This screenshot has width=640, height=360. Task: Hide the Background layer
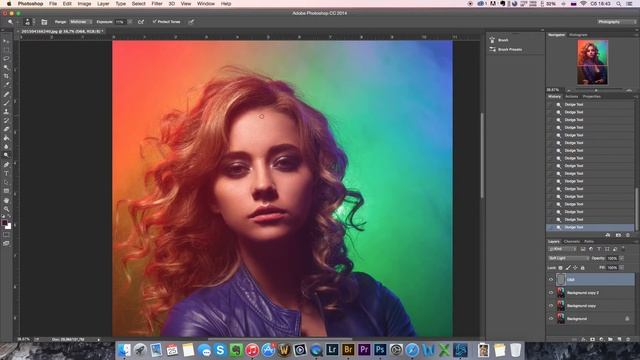pyautogui.click(x=551, y=319)
